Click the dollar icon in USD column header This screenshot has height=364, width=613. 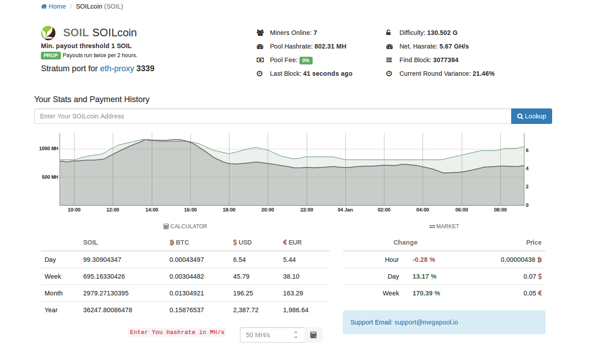(235, 242)
